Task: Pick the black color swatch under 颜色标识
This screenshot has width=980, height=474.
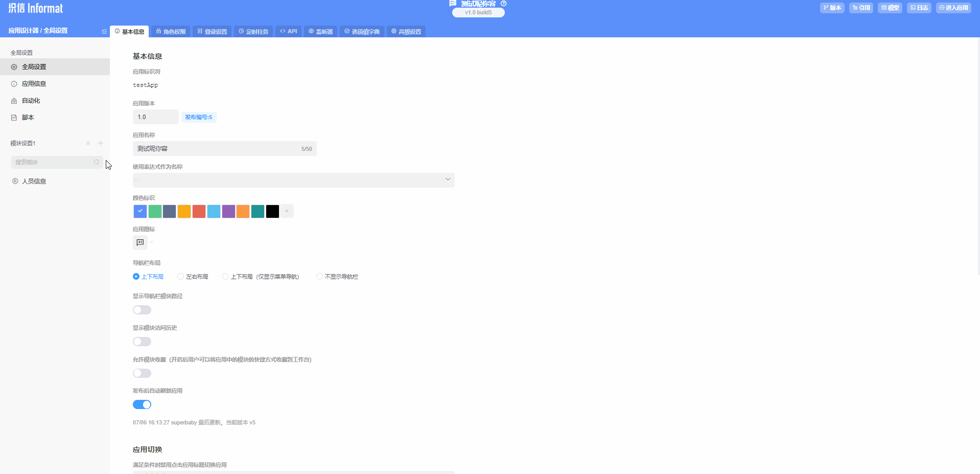Action: (x=272, y=211)
